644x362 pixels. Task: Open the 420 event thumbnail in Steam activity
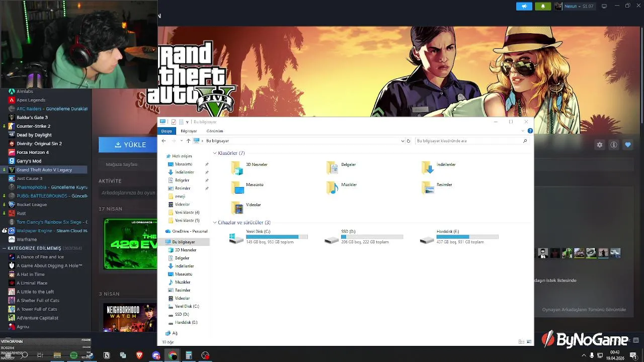click(130, 244)
